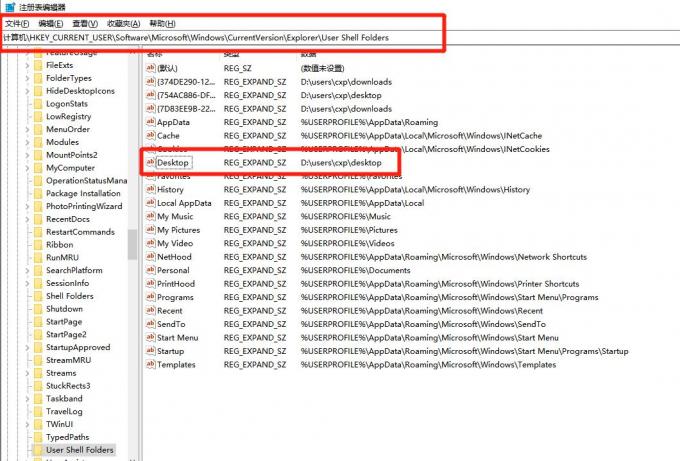
Task: Click the Registry Editor title bar icon
Action: (10, 7)
